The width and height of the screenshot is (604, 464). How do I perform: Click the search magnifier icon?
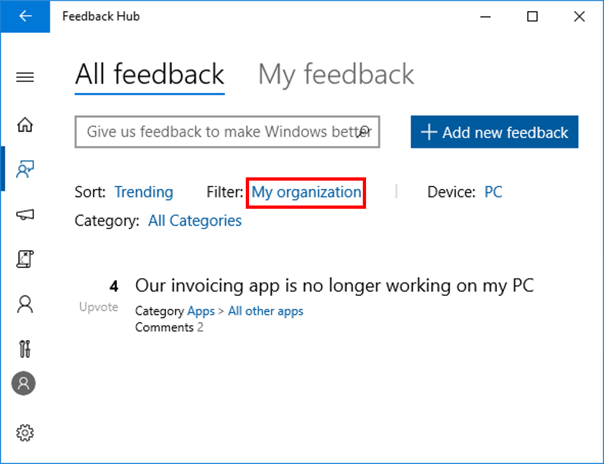pos(365,131)
